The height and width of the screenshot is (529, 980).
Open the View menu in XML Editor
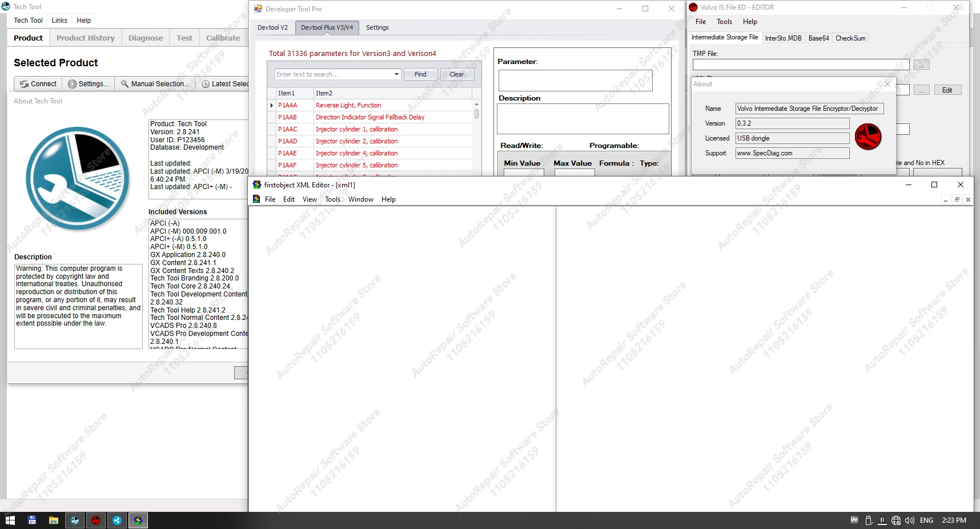[x=310, y=199]
